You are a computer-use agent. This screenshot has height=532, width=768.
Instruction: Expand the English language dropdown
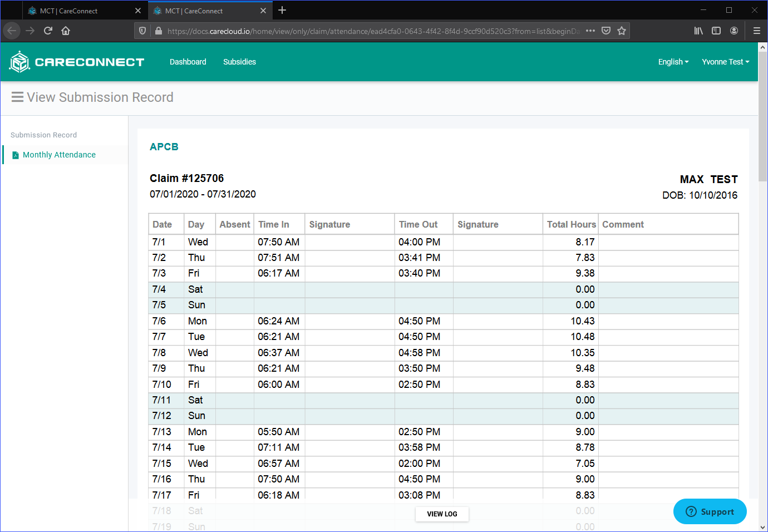[x=673, y=62]
